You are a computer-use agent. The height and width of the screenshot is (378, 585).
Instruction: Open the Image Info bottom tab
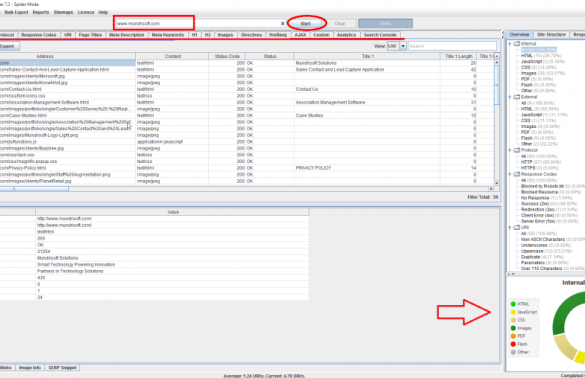pos(30,368)
